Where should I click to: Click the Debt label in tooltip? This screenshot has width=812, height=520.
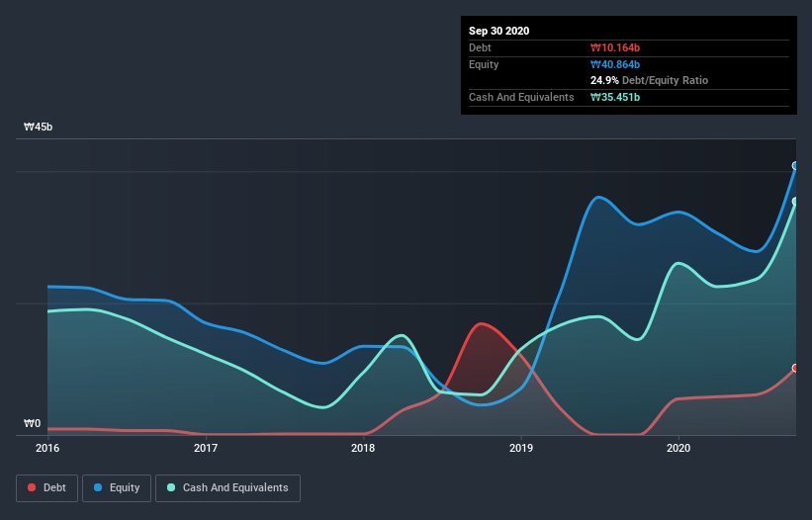[480, 47]
